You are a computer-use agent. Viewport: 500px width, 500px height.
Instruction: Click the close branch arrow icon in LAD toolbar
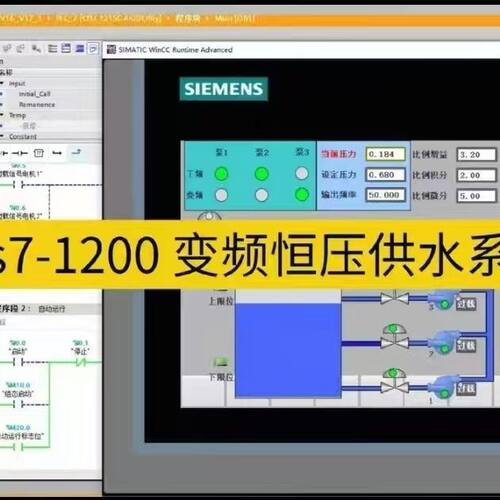76,152
